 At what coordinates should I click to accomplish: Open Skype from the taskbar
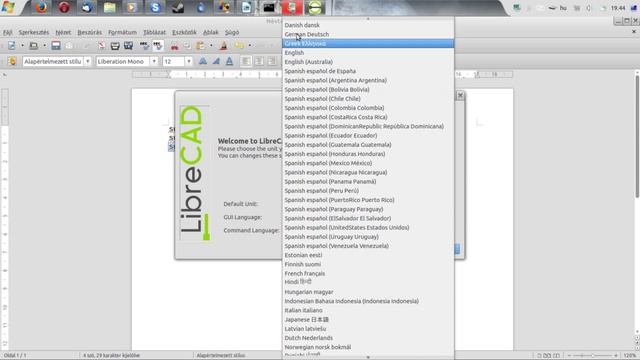pos(155,7)
